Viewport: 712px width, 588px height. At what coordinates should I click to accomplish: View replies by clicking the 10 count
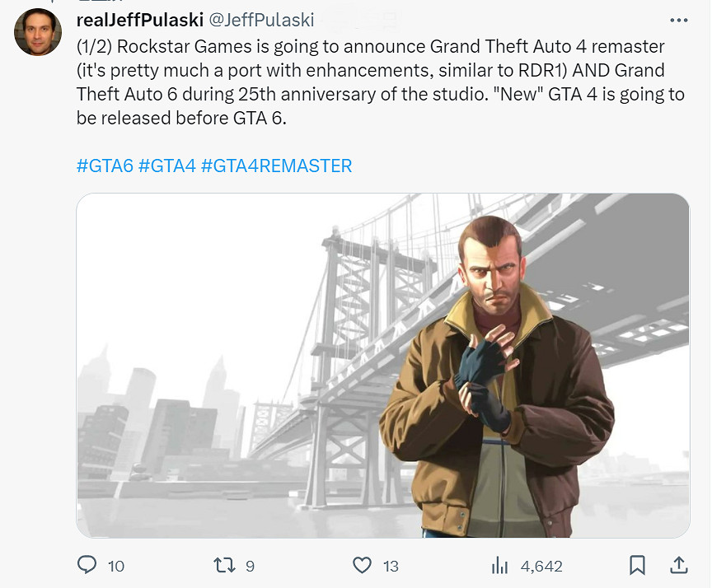click(x=115, y=566)
